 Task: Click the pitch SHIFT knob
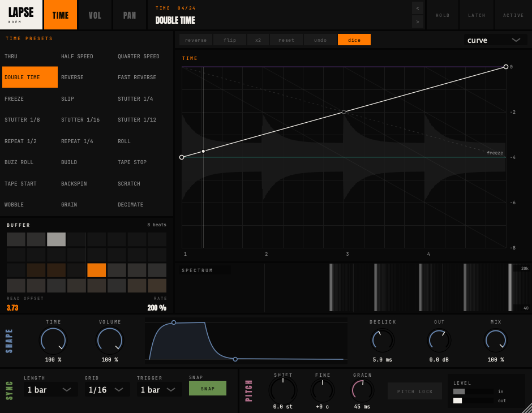pyautogui.click(x=282, y=390)
